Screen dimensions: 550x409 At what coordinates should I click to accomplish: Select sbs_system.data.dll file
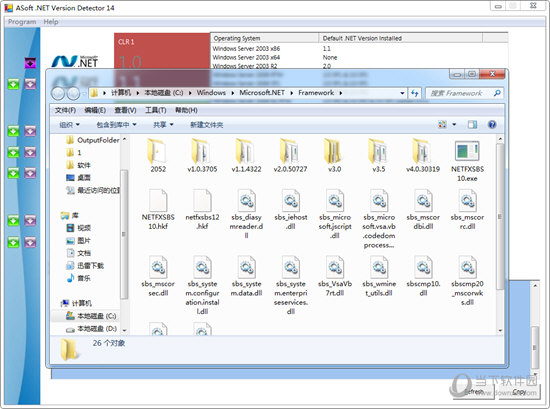246,276
